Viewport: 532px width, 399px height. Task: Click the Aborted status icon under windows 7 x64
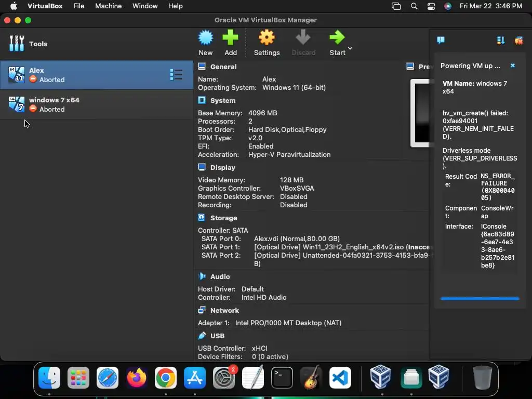[33, 109]
